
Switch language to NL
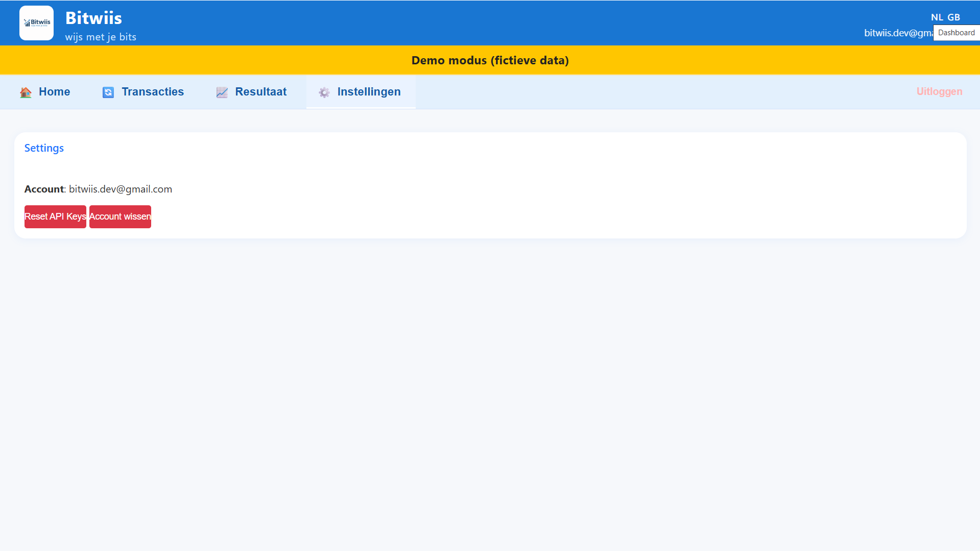(x=937, y=17)
